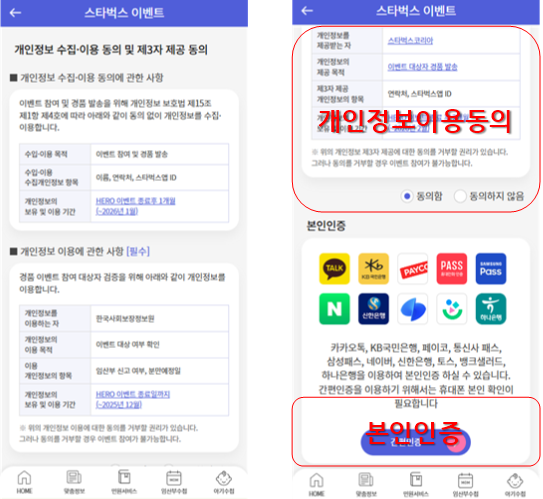Open 민원서비스 in the right screen bottom bar
Image resolution: width=543 pixels, height=499 pixels.
point(416,484)
